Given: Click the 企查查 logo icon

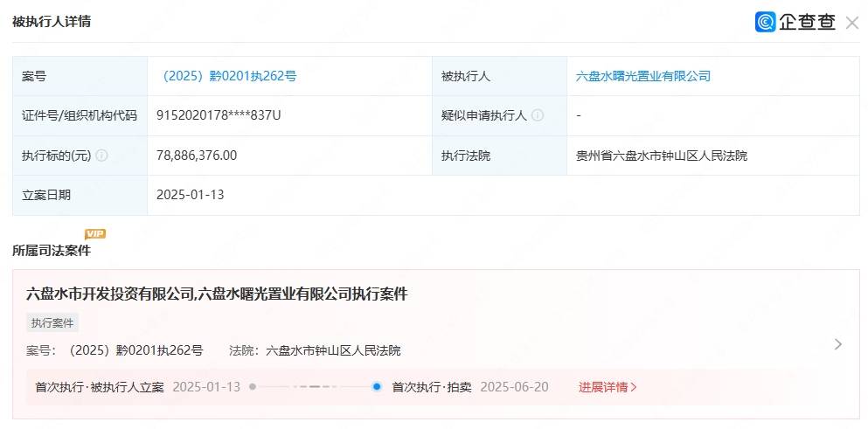Looking at the screenshot, I should point(766,22).
